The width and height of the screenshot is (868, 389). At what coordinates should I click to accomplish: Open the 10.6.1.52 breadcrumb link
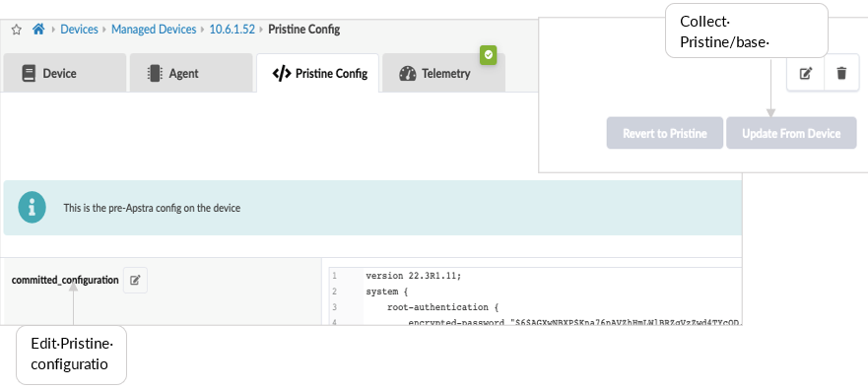[x=232, y=30]
